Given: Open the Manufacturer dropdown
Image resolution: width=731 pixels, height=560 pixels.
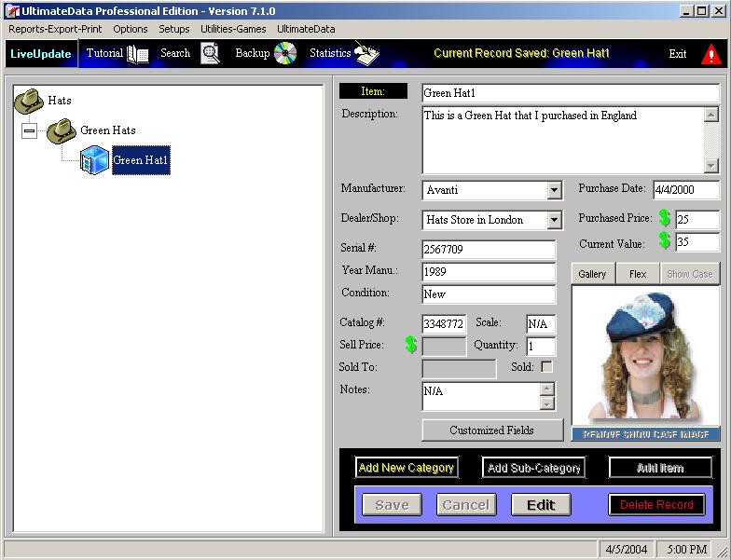Looking at the screenshot, I should [x=554, y=190].
